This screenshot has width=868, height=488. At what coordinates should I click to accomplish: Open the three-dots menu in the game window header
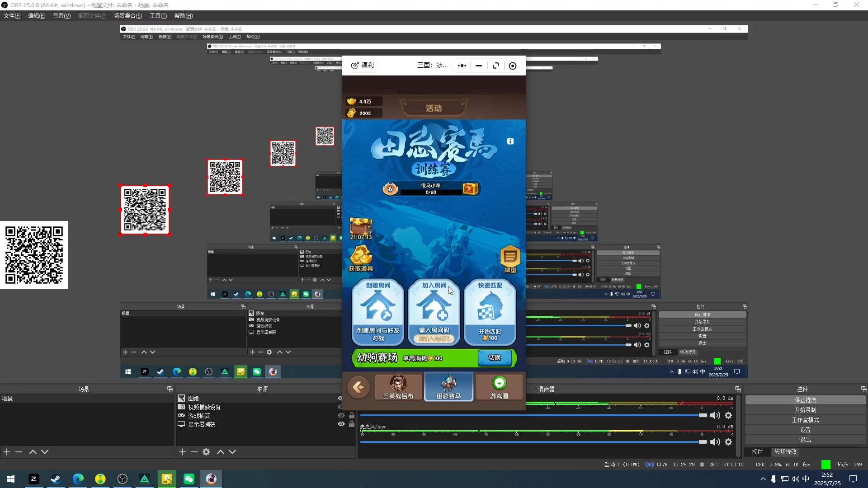coord(462,66)
